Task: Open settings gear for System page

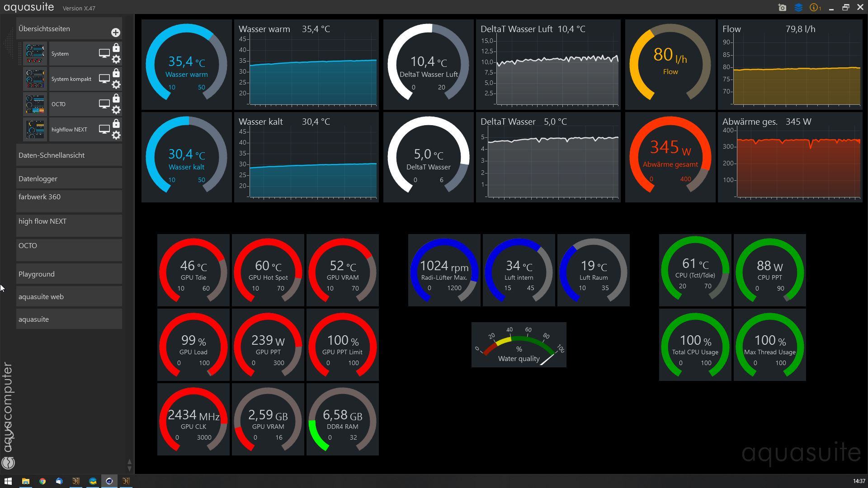Action: pos(116,59)
